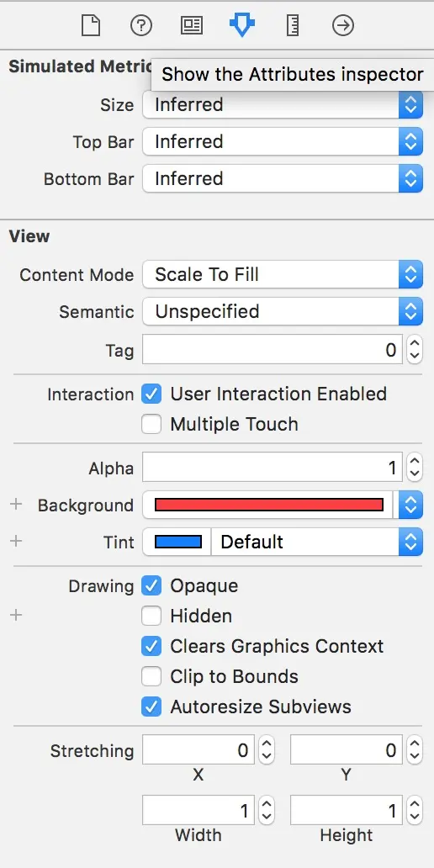Viewport: 434px width, 868px height.
Task: Disable User Interaction Enabled checkbox
Action: coord(151,394)
